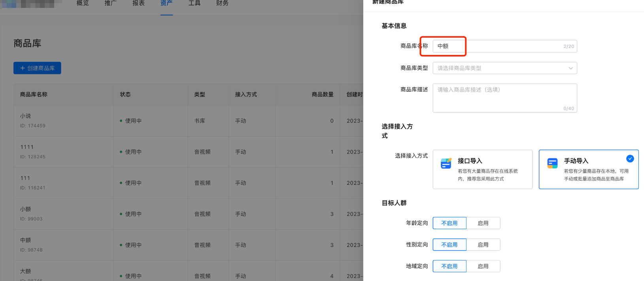
Task: Click the 商品库 page title
Action: pos(27,44)
